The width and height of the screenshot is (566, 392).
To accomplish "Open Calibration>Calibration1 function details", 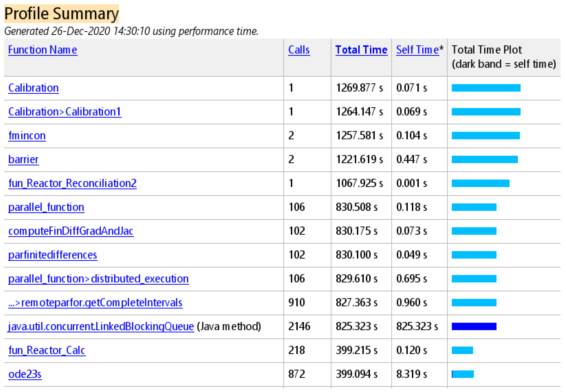I will point(65,112).
